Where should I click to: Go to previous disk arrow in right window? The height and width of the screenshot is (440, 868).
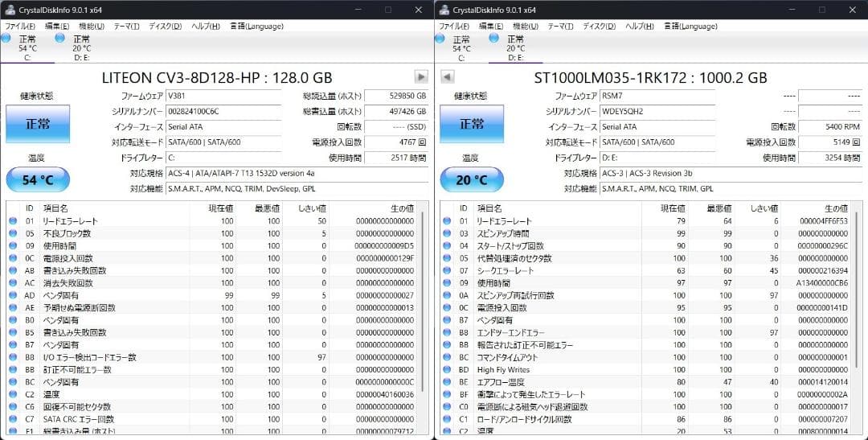click(x=448, y=77)
